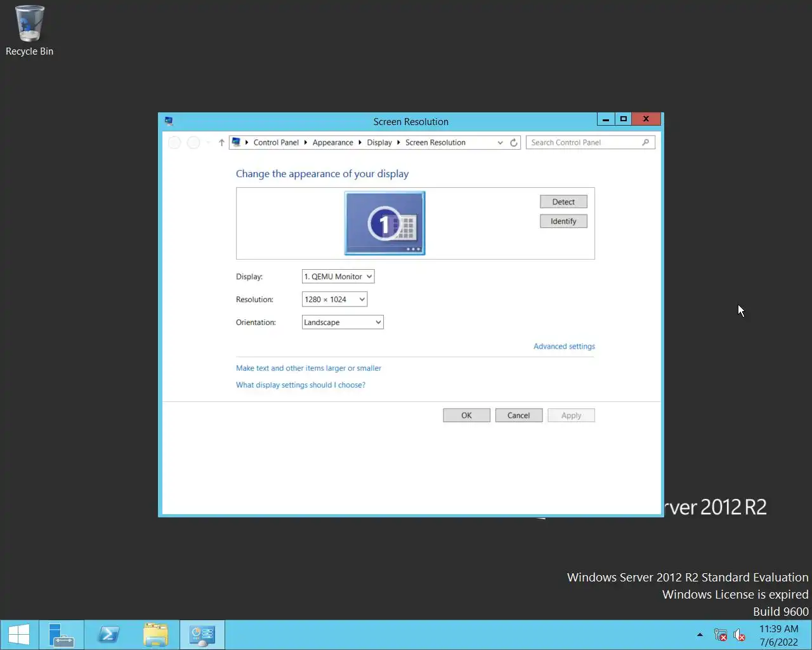The height and width of the screenshot is (650, 812).
Task: Go up one level with Up arrow
Action: click(x=221, y=143)
